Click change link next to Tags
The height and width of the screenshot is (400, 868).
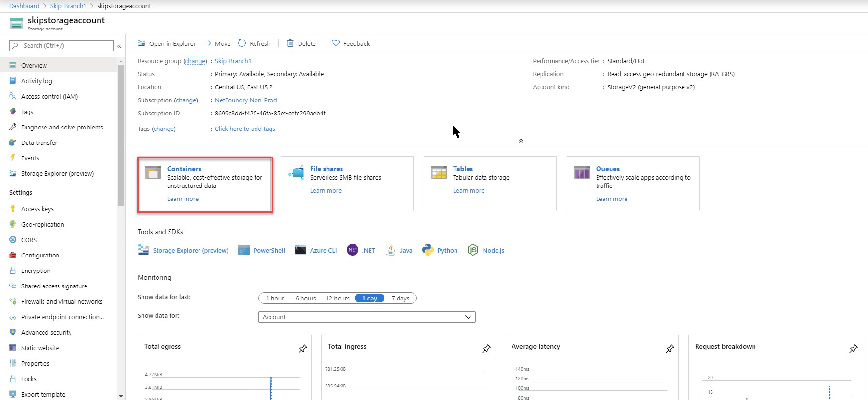point(164,129)
